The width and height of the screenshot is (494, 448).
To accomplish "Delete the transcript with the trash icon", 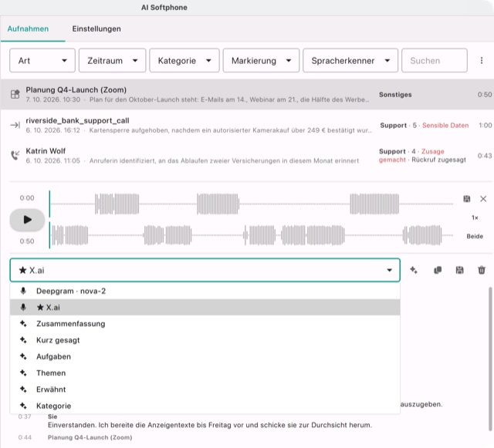I will (482, 270).
